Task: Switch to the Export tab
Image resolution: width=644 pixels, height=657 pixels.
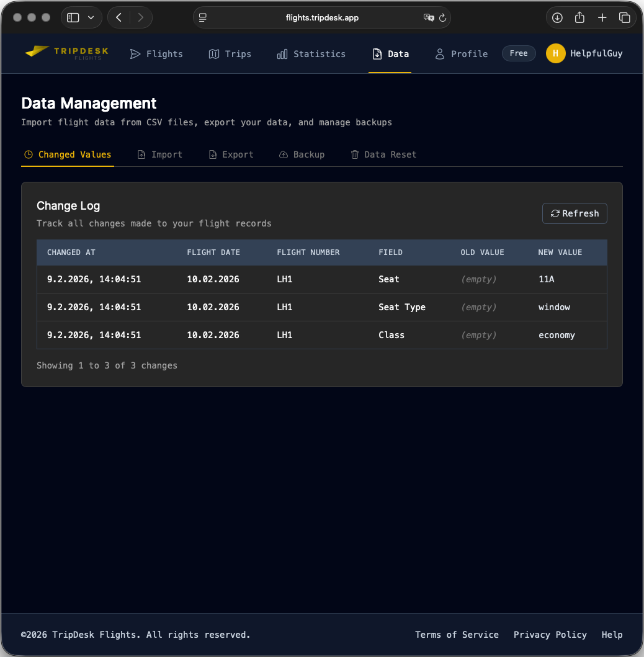Action: point(231,154)
